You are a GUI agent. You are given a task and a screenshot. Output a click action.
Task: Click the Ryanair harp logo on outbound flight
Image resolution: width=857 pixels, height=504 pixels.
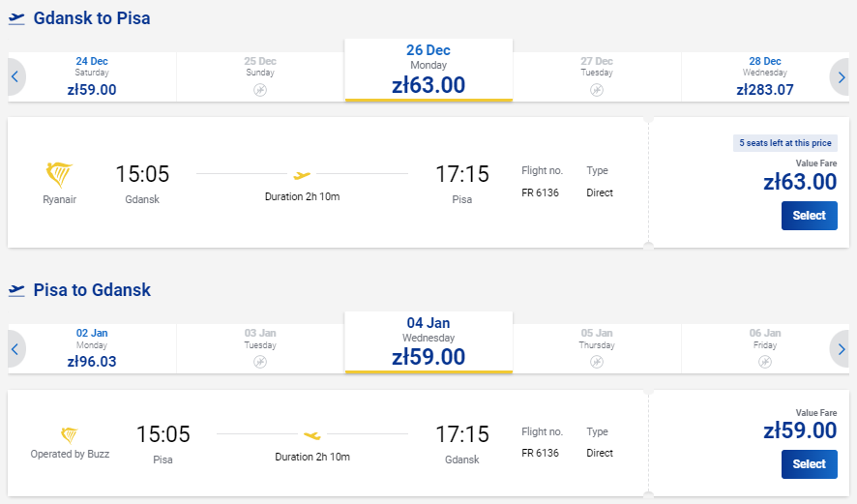(x=59, y=175)
